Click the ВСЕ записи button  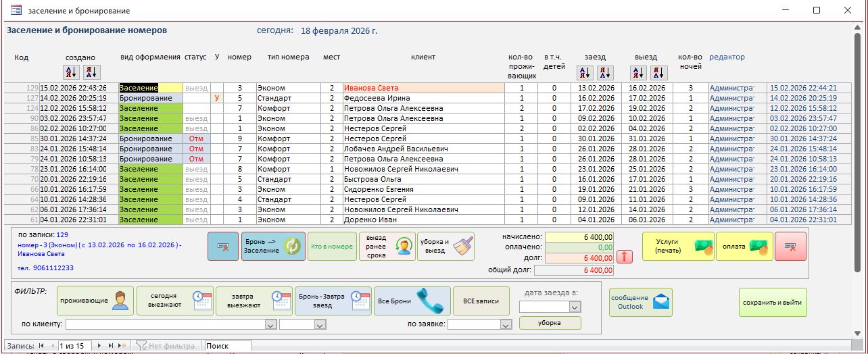pyautogui.click(x=481, y=301)
